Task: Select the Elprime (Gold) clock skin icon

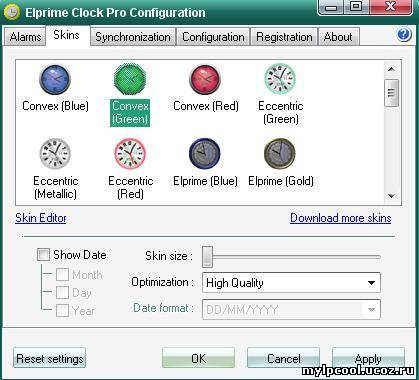Action: (x=280, y=154)
